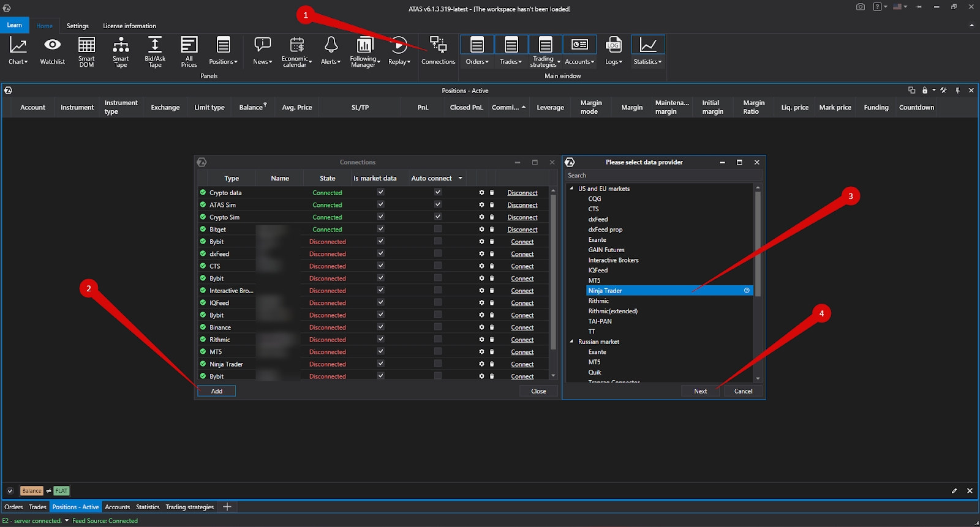Click the Add connection button

217,391
